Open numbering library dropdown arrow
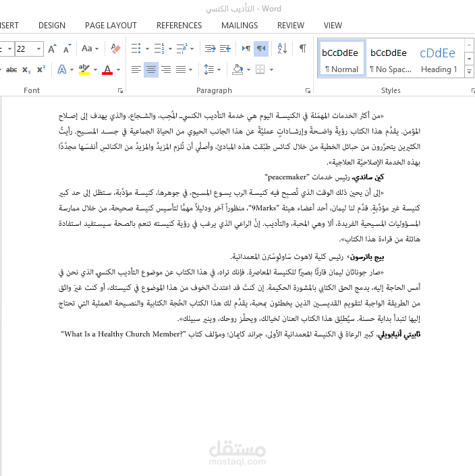 point(171,49)
